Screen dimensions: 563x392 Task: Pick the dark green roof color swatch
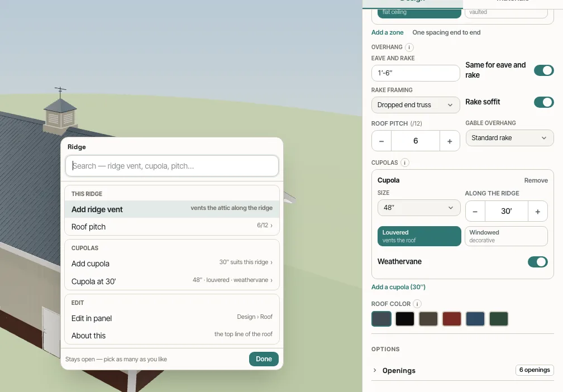pos(499,319)
